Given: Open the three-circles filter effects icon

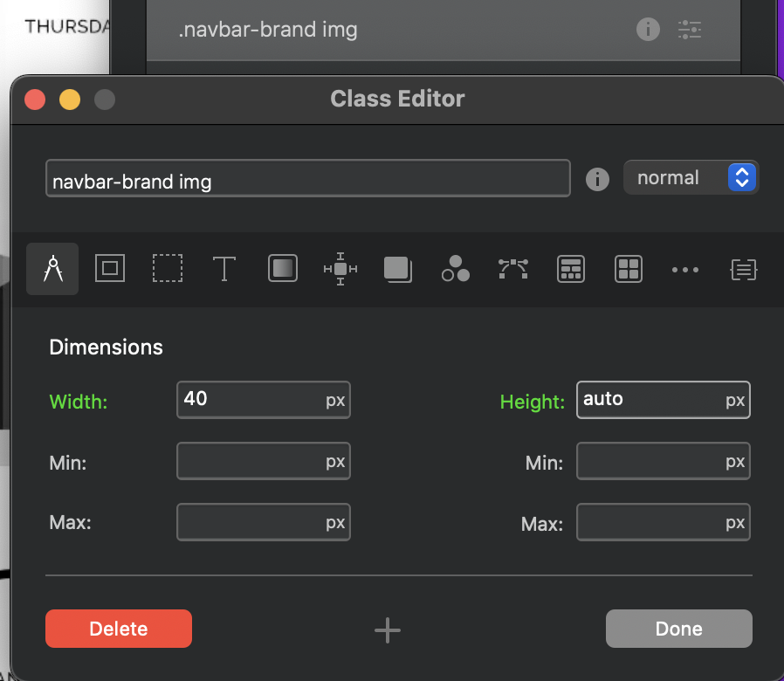Looking at the screenshot, I should pos(455,269).
